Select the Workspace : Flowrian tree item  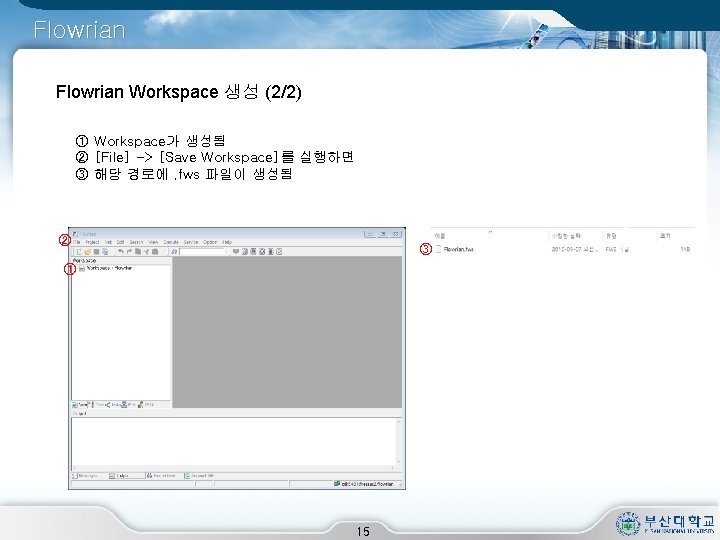(x=108, y=268)
